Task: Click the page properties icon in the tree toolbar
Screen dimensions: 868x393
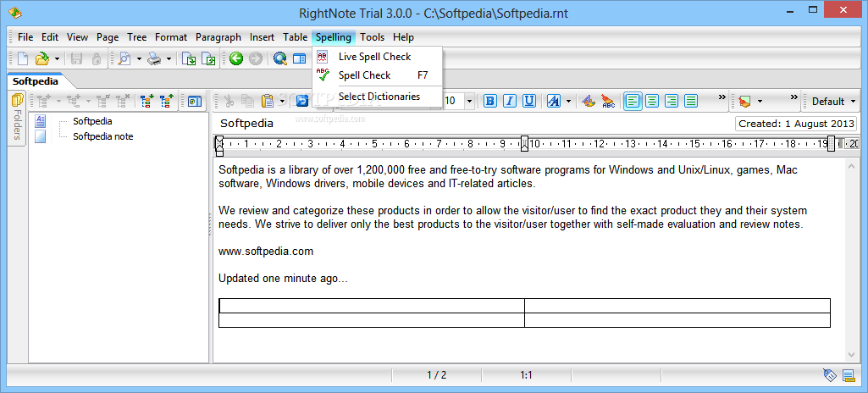Action: tap(194, 101)
